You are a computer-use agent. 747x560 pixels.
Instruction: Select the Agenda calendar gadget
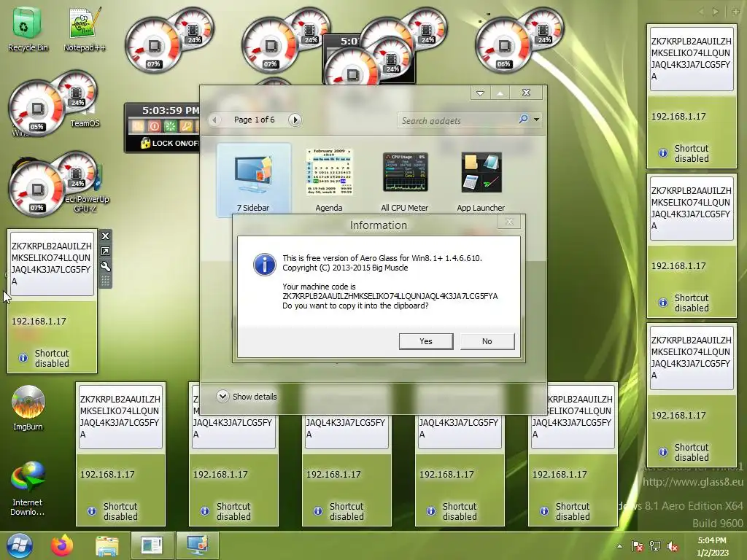329,180
